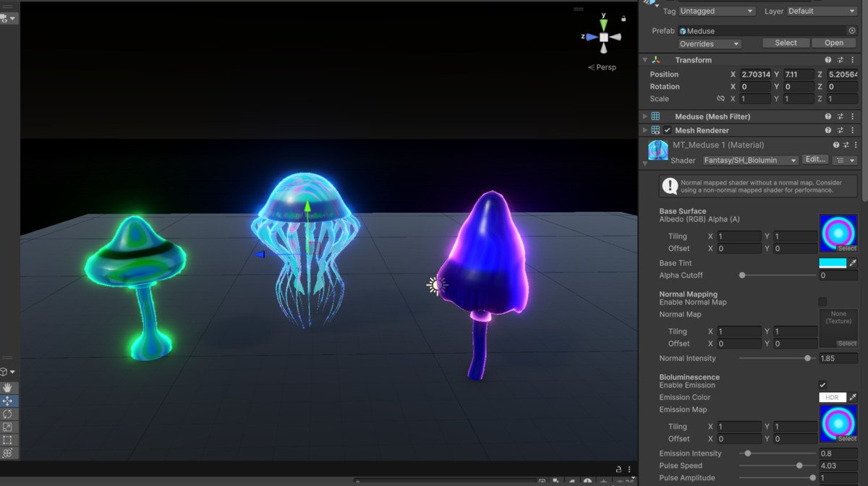Viewport: 868px width, 486px height.
Task: Open the Tag dropdown set to Untagged
Action: coord(716,11)
